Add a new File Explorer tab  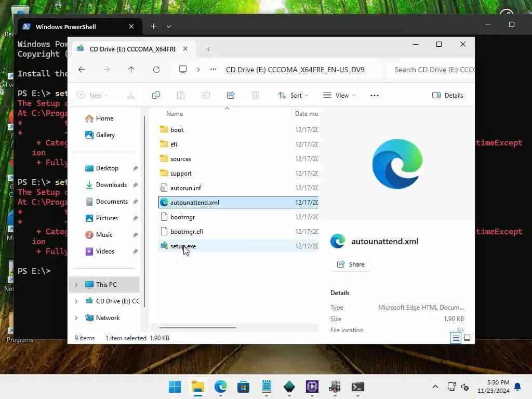pos(208,49)
